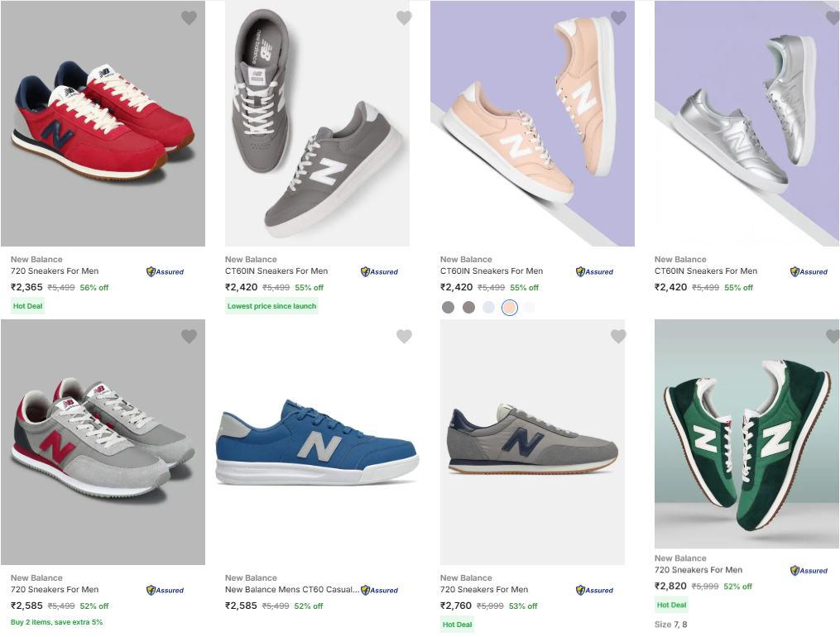This screenshot has height=637, width=840.
Task: Open the silver metallic sneakers product image
Action: coord(746,124)
